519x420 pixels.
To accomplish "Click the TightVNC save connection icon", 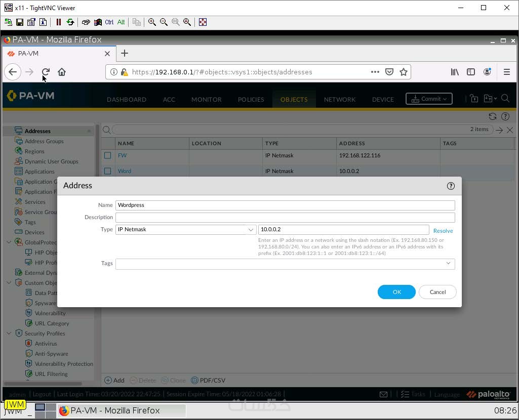I will [20, 22].
